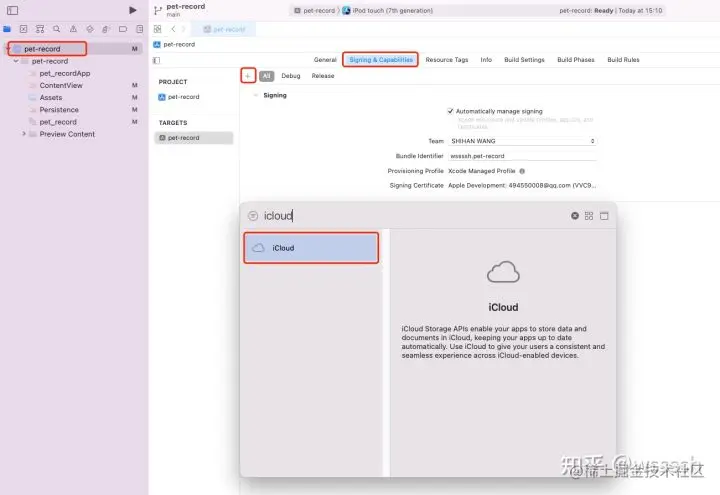Click the Xcode Managed Profile text
Image resolution: width=720 pixels, height=495 pixels.
click(x=482, y=171)
